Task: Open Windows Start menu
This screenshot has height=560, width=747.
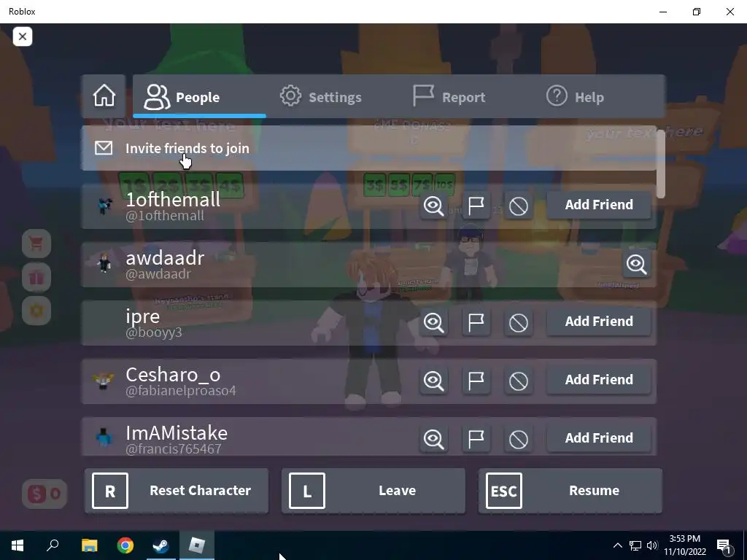Action: (18, 545)
